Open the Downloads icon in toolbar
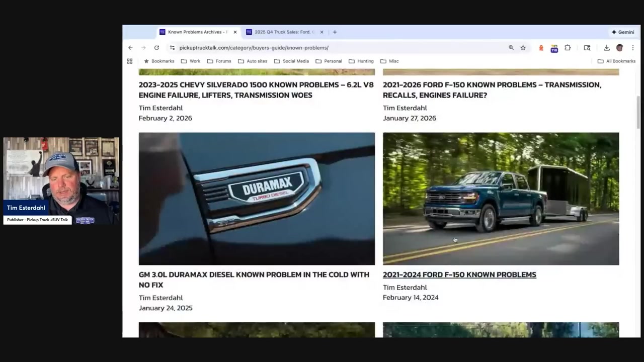This screenshot has width=644, height=362. 606,48
